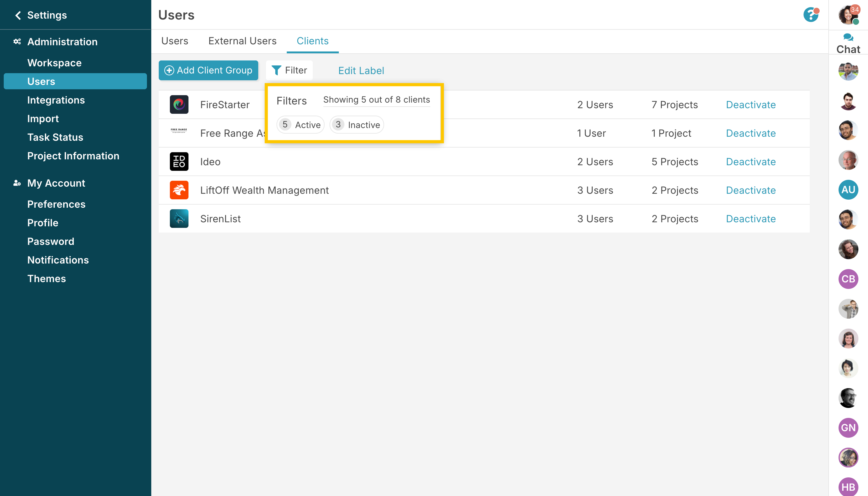The image size is (868, 496).
Task: Open chat with GN avatar
Action: click(848, 428)
